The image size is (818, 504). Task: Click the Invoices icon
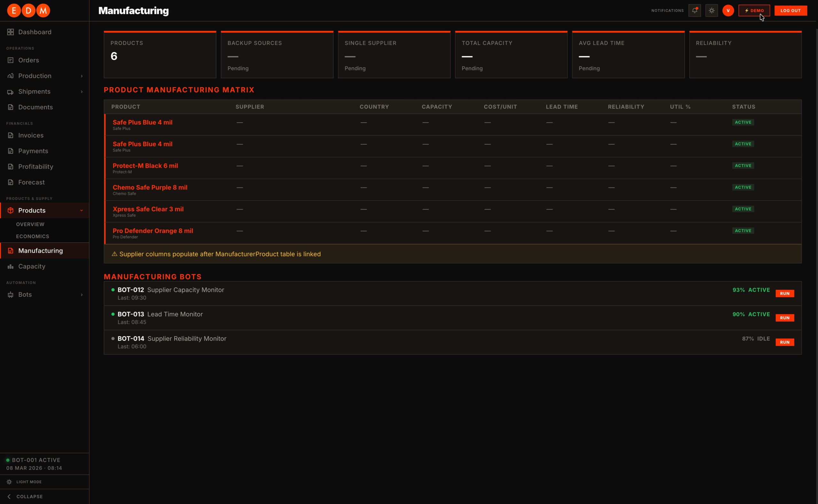tap(10, 135)
